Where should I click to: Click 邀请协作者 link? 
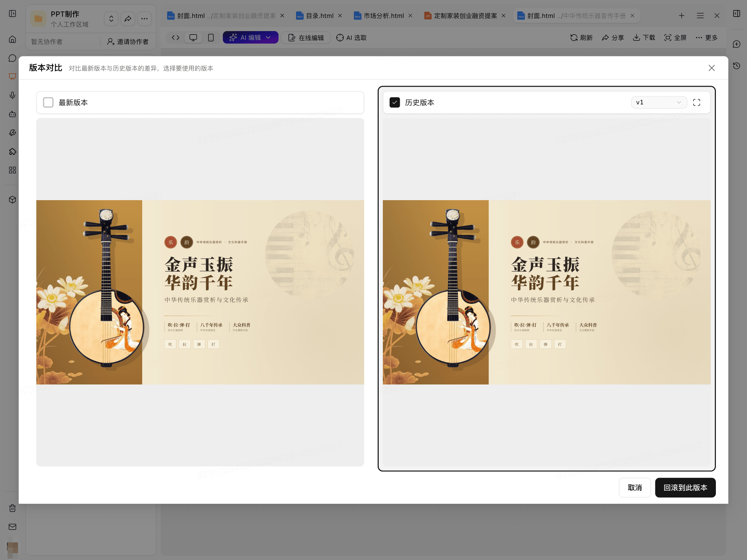coord(128,42)
